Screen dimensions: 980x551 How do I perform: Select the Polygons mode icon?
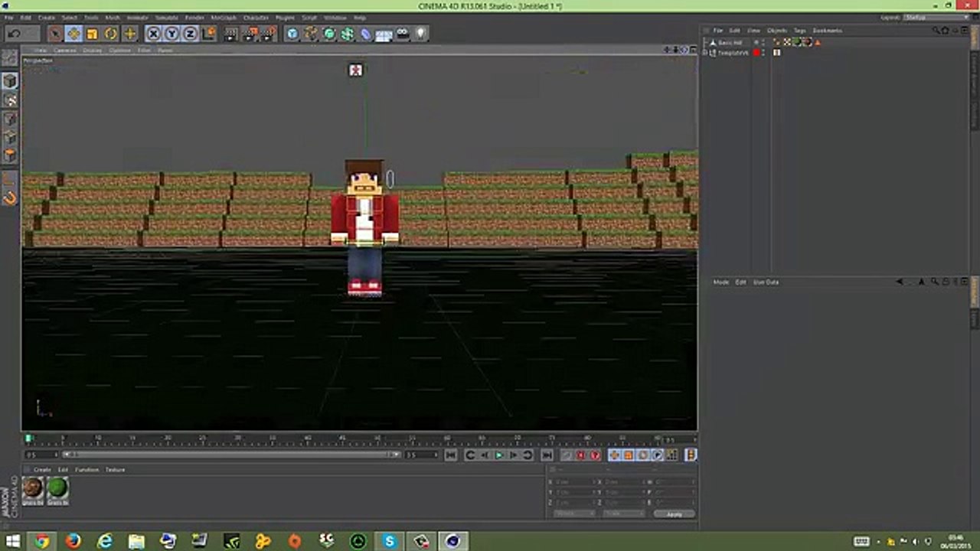(x=10, y=156)
